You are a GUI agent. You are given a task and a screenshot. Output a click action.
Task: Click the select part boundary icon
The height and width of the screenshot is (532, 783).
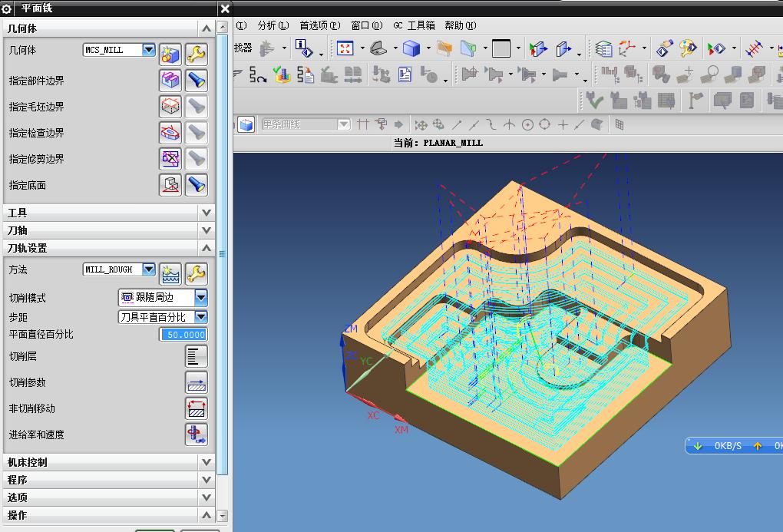(170, 81)
